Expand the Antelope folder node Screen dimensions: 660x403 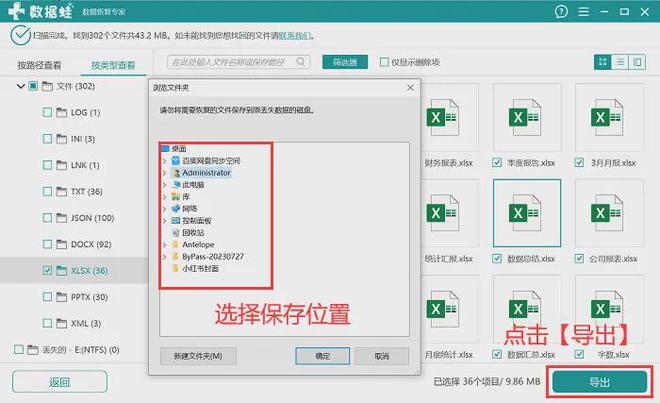pos(165,244)
